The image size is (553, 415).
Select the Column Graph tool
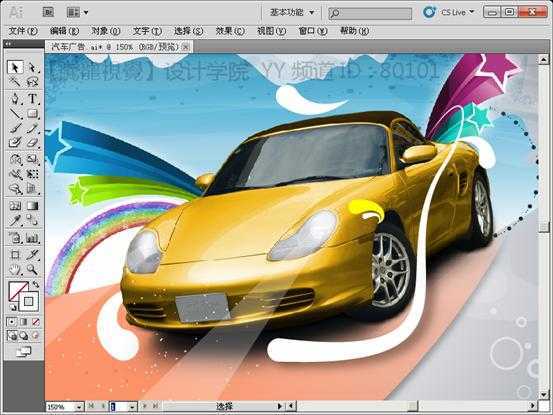click(x=32, y=238)
